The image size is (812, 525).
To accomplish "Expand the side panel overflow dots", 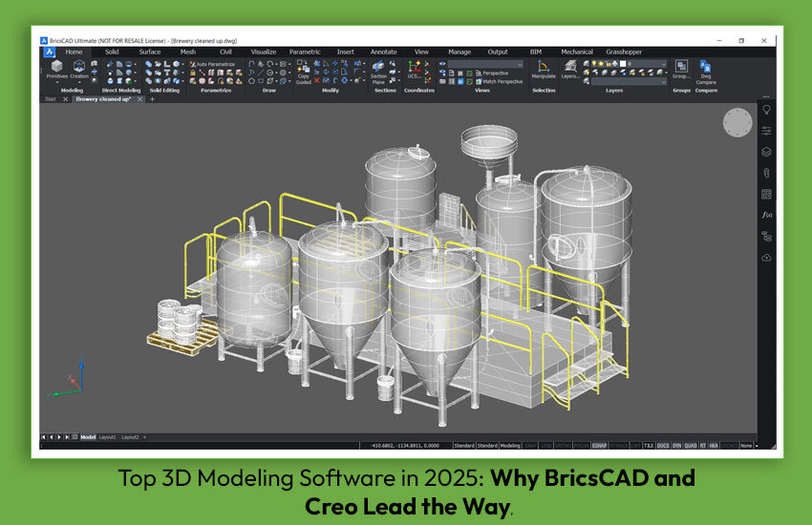I will tap(766, 96).
